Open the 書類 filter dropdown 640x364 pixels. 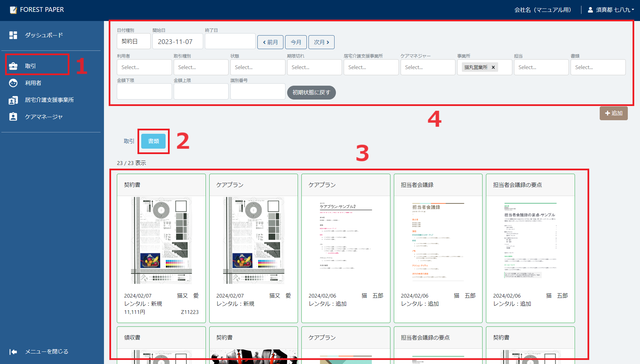[598, 67]
